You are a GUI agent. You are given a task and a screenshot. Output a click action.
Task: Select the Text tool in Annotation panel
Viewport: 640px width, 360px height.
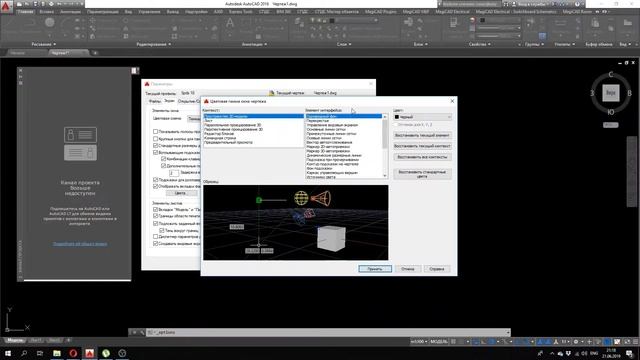coord(230,24)
